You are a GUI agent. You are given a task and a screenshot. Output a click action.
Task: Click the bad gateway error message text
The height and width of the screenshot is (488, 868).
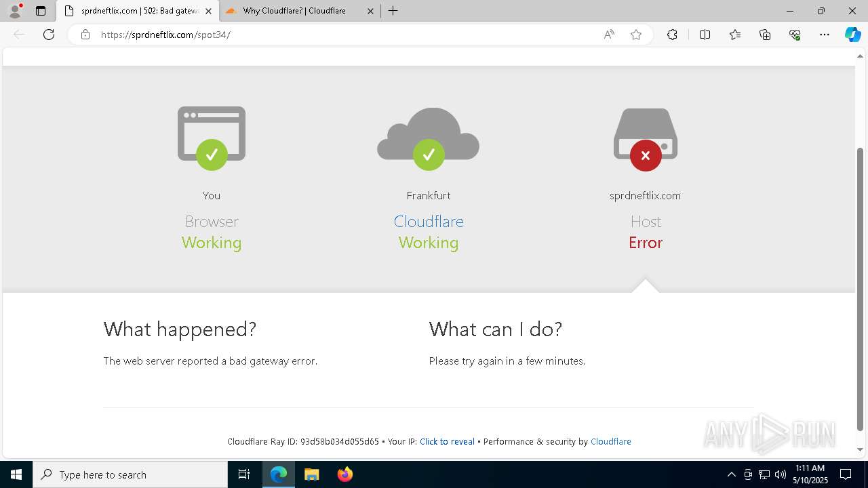210,361
